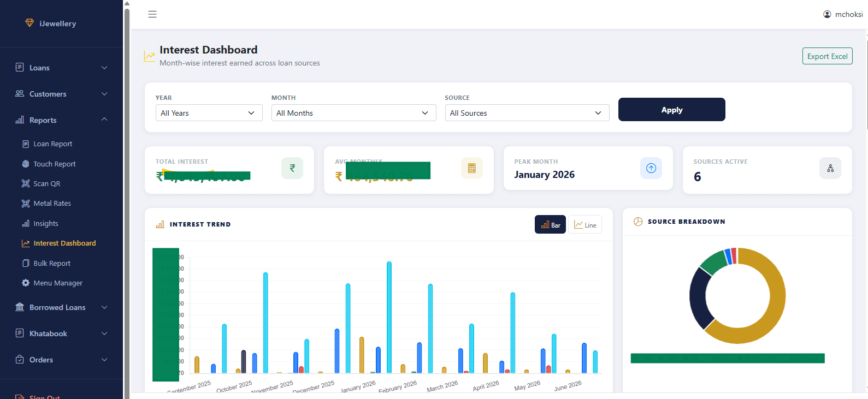The height and width of the screenshot is (399, 868).
Task: Expand the Loans menu chevron
Action: pyautogui.click(x=104, y=68)
